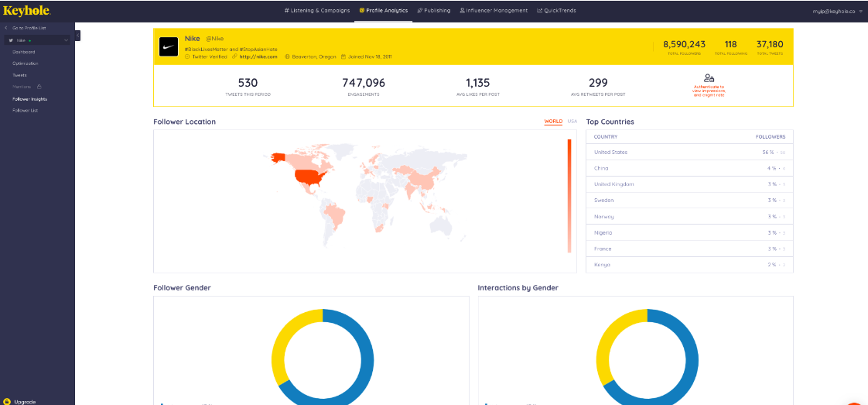Open Follower List in the sidebar
This screenshot has height=405, width=868.
tap(26, 110)
